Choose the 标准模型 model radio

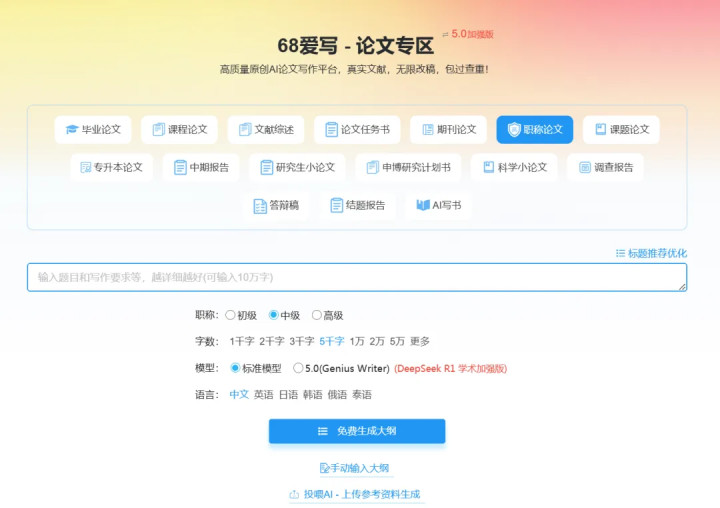pos(235,368)
